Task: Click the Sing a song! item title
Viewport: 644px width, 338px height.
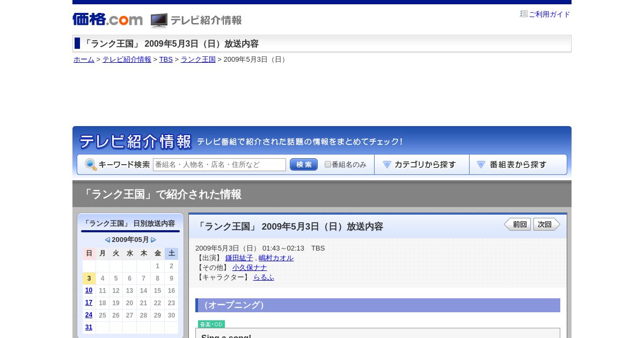Action: click(x=226, y=336)
